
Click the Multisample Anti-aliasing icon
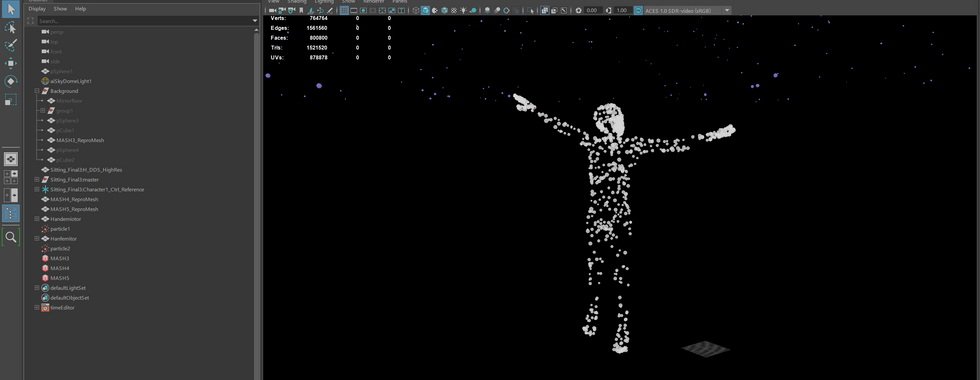pyautogui.click(x=506, y=11)
